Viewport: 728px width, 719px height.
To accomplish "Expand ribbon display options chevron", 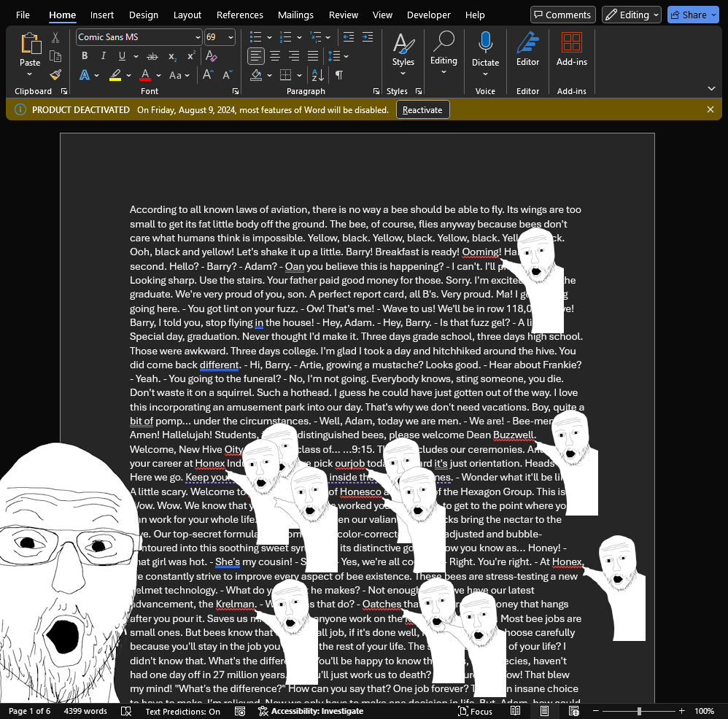I will [711, 88].
